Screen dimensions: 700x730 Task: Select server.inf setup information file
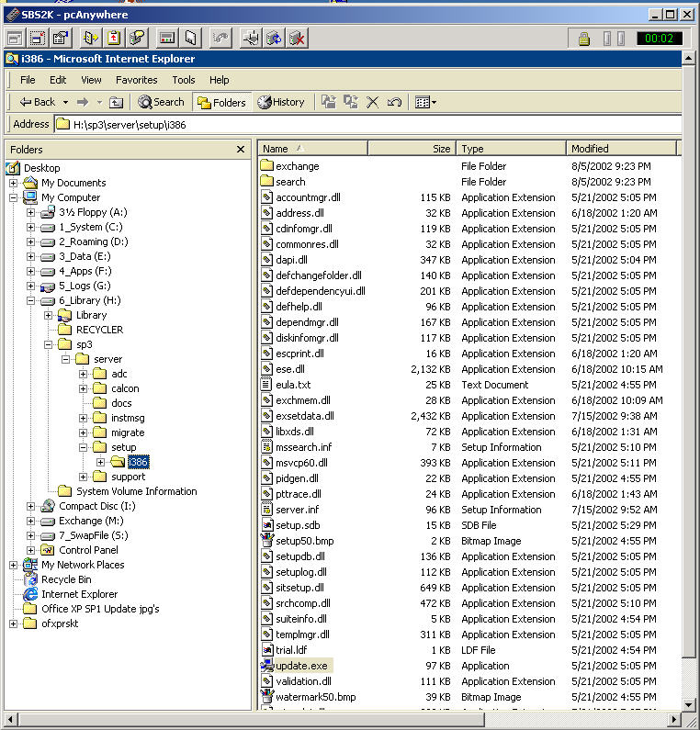pyautogui.click(x=297, y=510)
